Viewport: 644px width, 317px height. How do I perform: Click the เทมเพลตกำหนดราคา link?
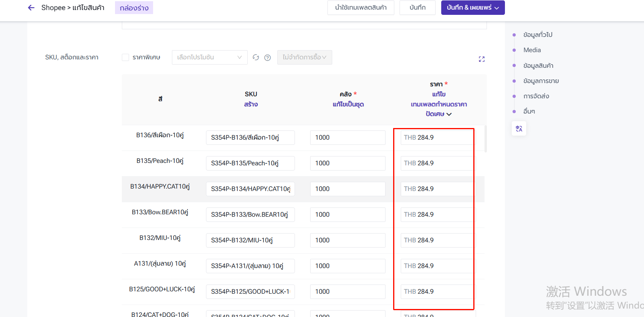click(x=438, y=104)
